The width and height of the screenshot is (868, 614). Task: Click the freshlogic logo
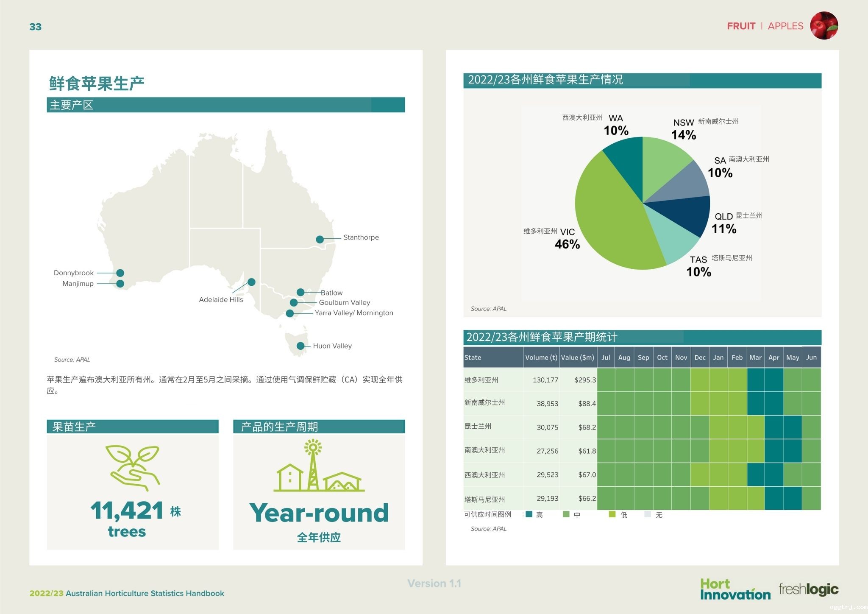(808, 589)
